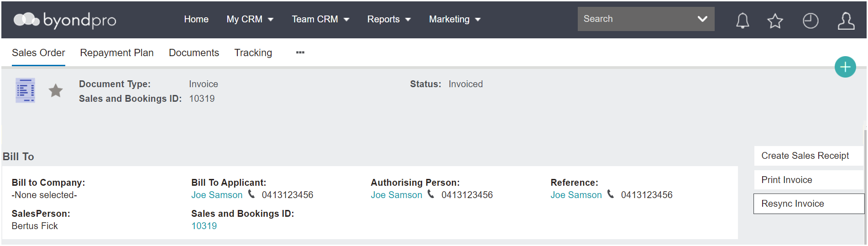The width and height of the screenshot is (868, 246).
Task: Click the invoice document icon
Action: 26,90
